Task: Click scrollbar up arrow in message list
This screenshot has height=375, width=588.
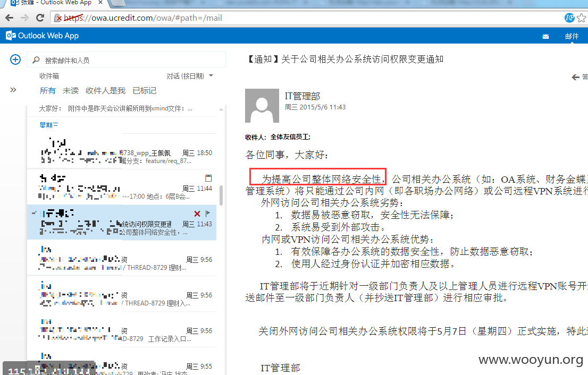Action: point(221,109)
